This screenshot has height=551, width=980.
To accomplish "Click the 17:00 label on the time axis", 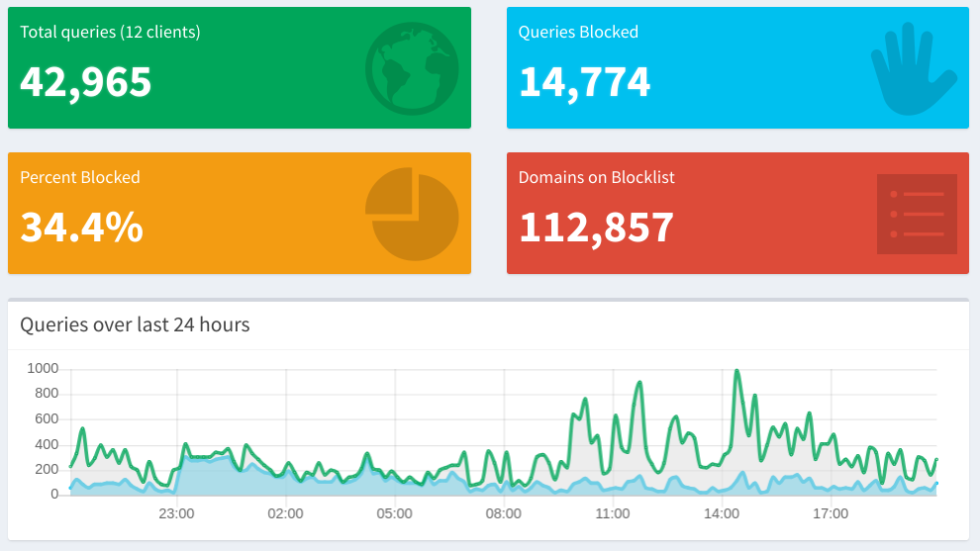I will [831, 513].
